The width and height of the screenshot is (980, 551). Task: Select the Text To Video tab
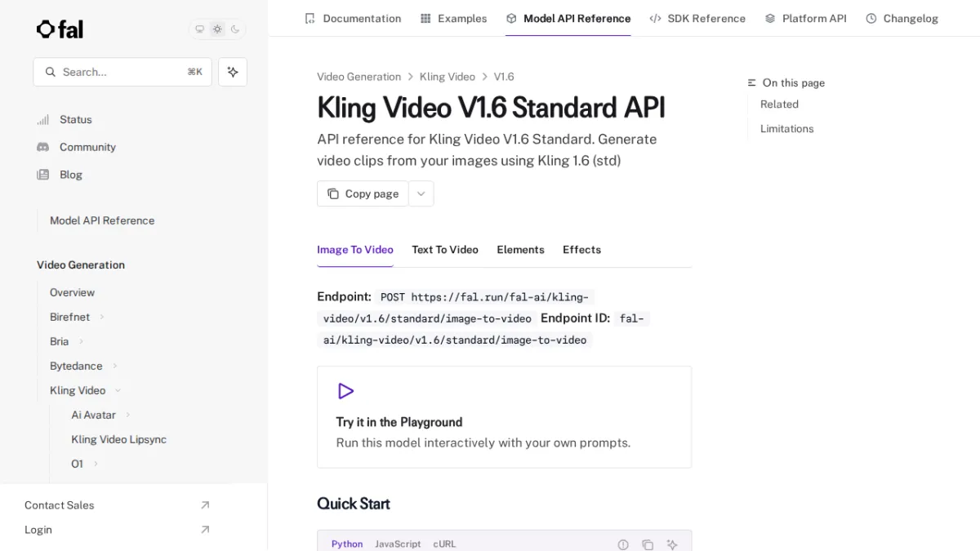coord(445,250)
